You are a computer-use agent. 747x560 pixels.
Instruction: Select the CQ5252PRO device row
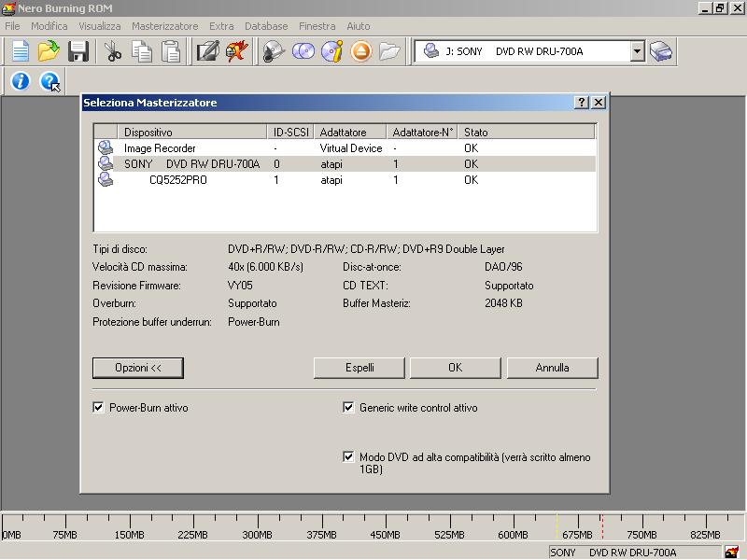tap(345, 180)
